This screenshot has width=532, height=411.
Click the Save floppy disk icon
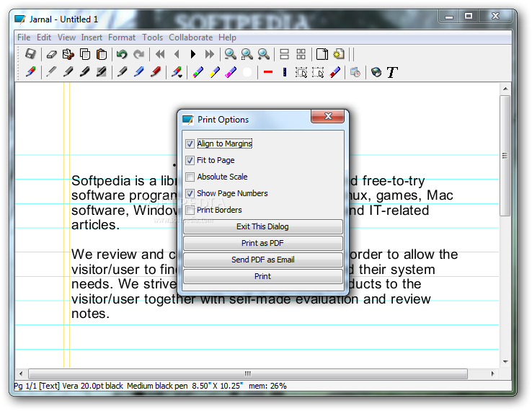(x=30, y=54)
